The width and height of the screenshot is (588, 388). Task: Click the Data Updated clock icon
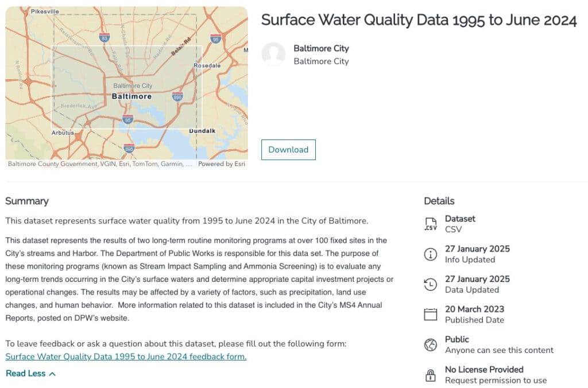430,284
